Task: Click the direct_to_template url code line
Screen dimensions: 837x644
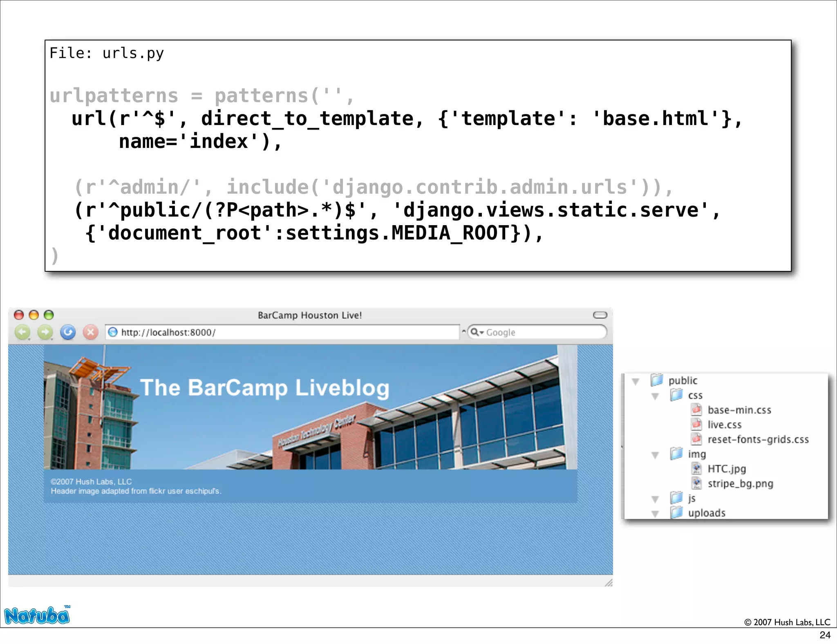Action: [407, 119]
